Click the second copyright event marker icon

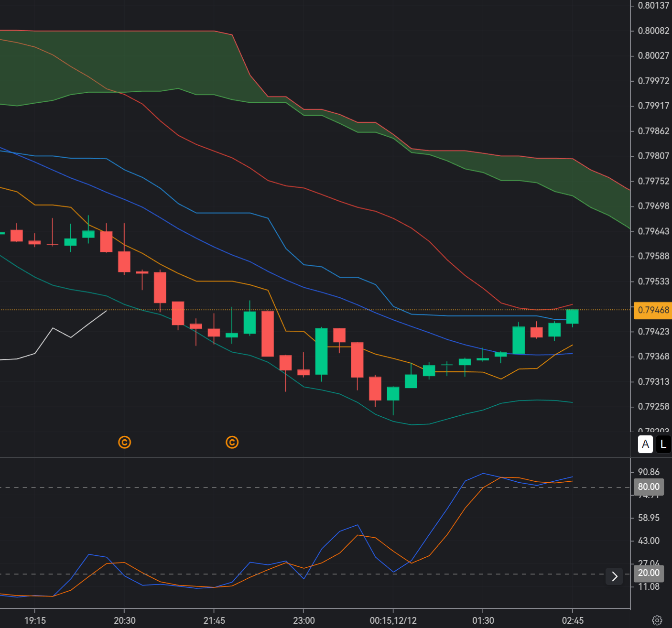(232, 443)
